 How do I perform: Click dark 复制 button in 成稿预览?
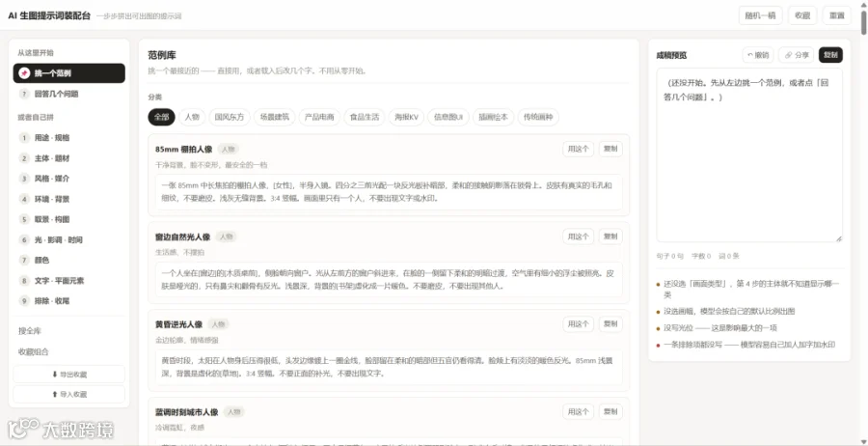coord(831,55)
